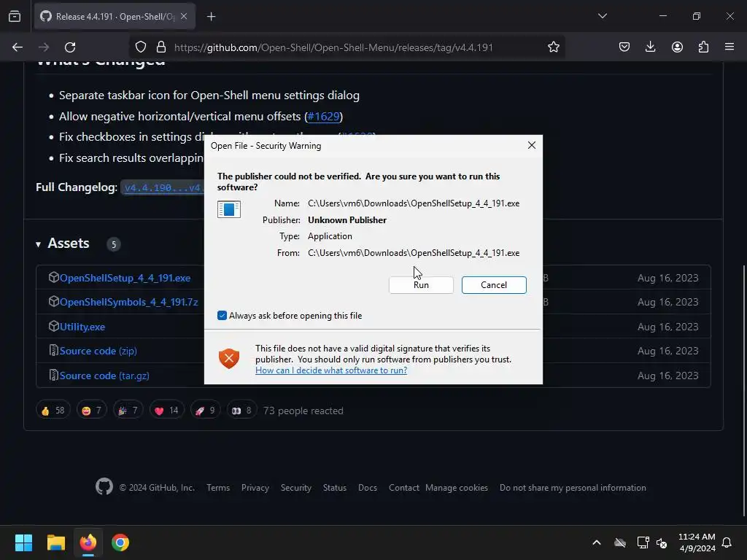Open the Docs footer link

click(x=368, y=488)
